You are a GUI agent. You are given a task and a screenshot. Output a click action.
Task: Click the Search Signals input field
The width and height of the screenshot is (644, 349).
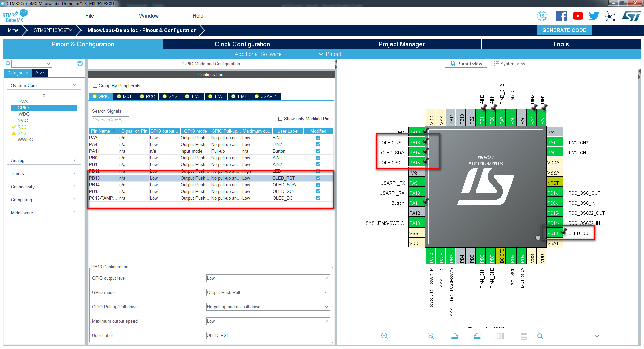pyautogui.click(x=111, y=120)
